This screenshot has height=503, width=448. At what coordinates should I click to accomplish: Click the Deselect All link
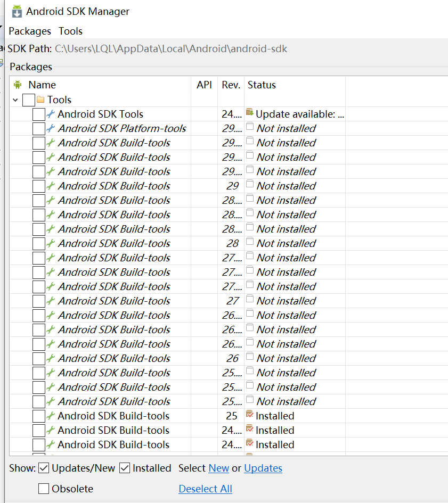coord(205,489)
